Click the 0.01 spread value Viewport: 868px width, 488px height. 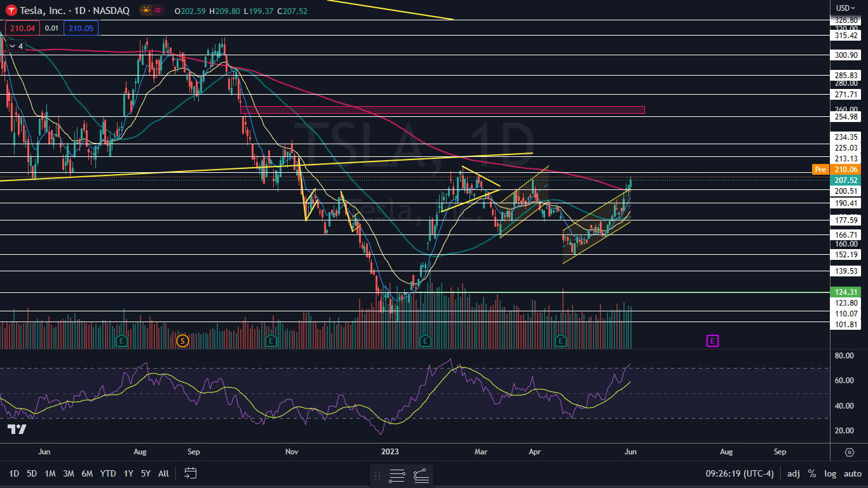tap(52, 28)
